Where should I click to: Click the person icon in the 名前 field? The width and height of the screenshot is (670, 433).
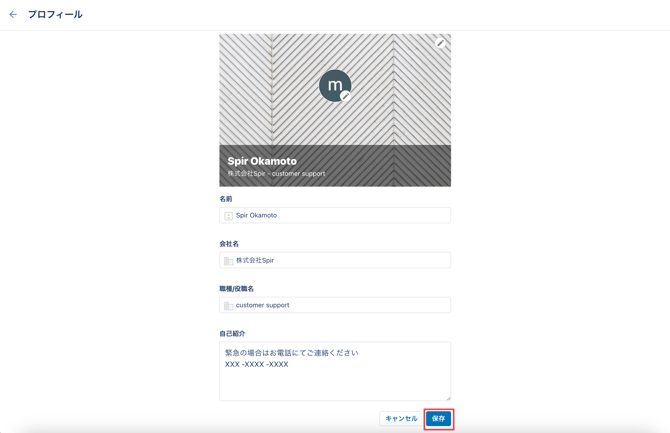point(229,216)
